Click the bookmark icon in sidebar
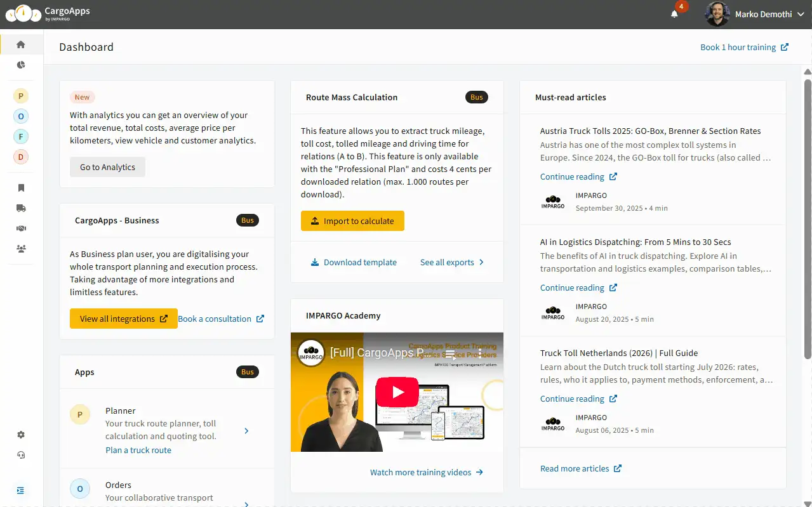The width and height of the screenshot is (812, 507). point(21,188)
